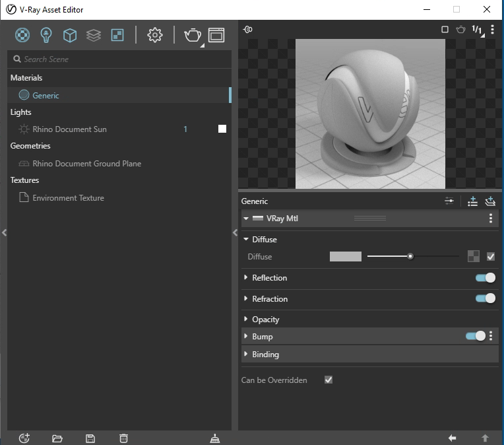Toggle the Reflection switch
The image size is (504, 445).
[x=486, y=278]
